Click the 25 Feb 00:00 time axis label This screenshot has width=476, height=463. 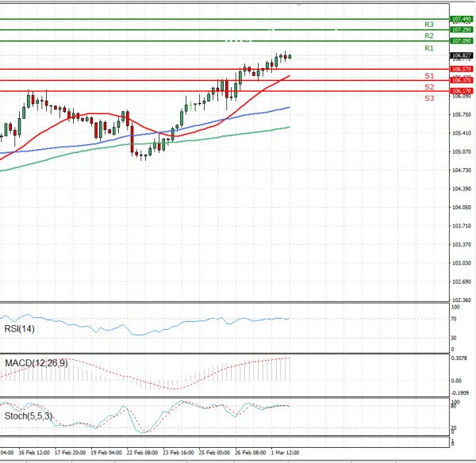point(214,453)
